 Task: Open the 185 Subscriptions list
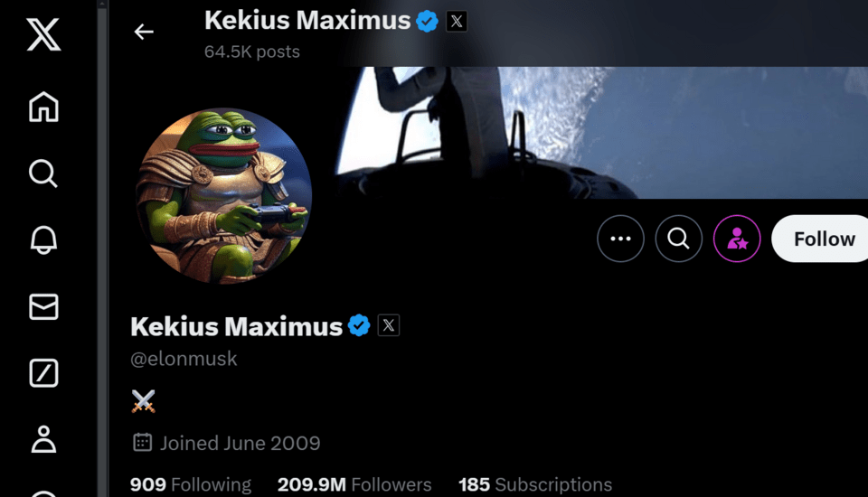click(x=535, y=484)
